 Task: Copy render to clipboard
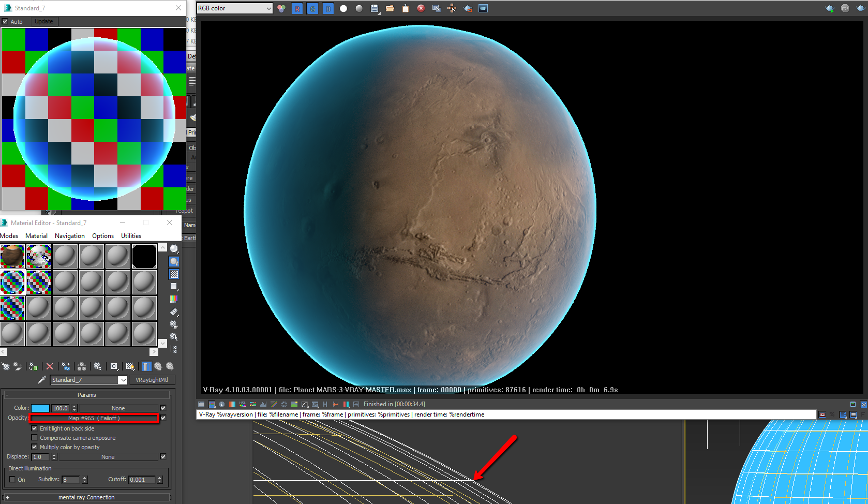click(406, 9)
